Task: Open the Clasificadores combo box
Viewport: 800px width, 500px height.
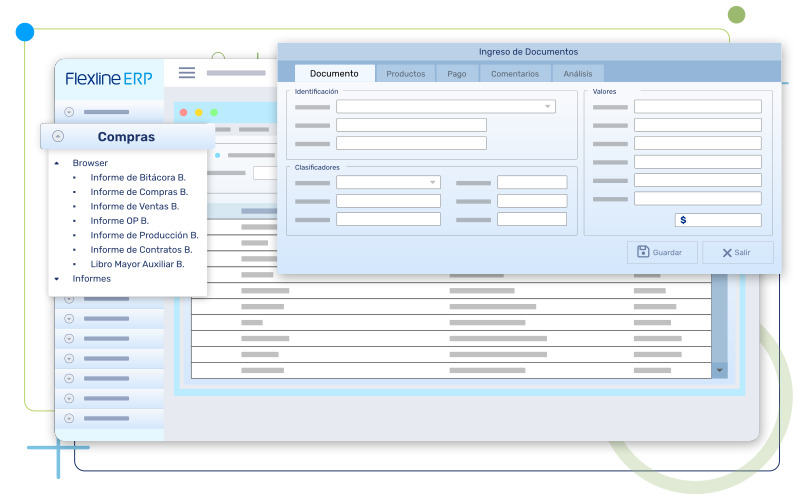Action: 432,182
